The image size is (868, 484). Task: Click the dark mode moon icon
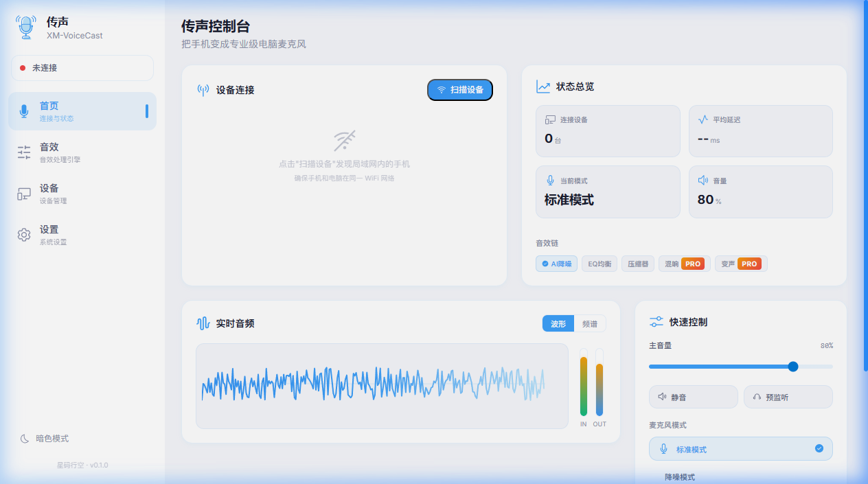tap(25, 439)
